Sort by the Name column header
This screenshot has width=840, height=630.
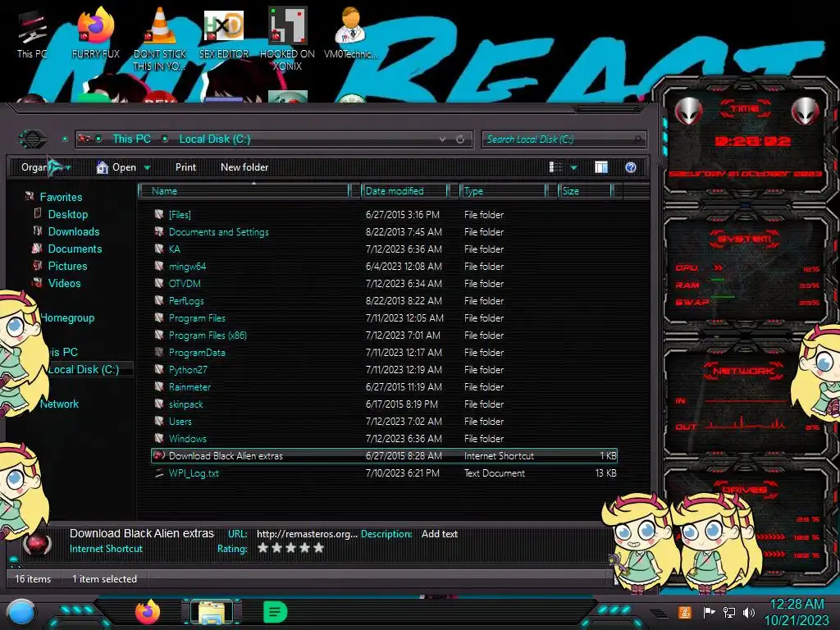[244, 191]
